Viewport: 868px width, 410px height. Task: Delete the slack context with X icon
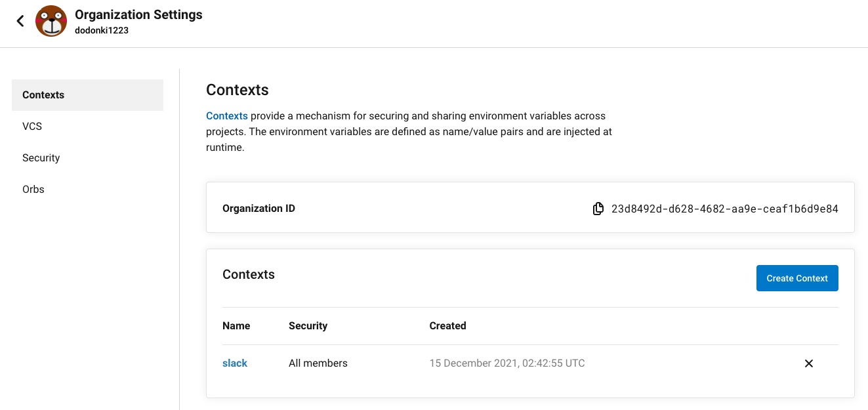click(x=809, y=363)
